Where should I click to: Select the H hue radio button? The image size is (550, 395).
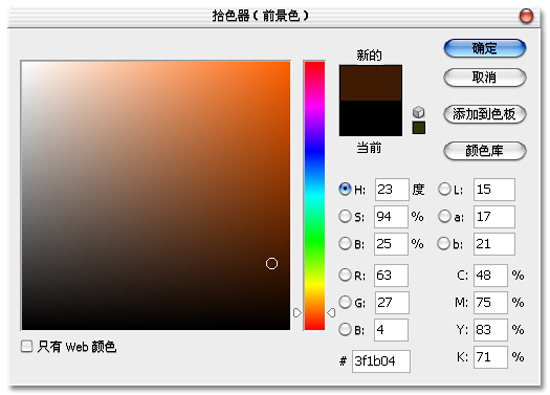pyautogui.click(x=345, y=189)
